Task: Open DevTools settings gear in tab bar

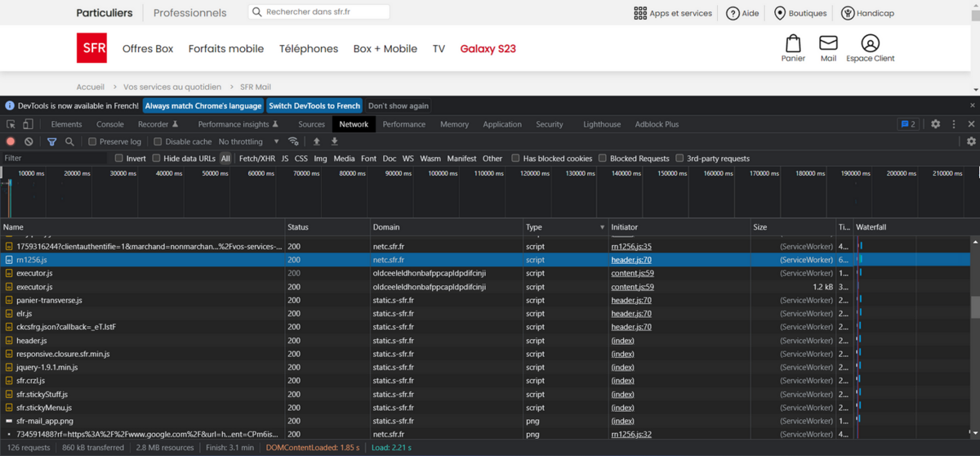Action: pyautogui.click(x=936, y=124)
